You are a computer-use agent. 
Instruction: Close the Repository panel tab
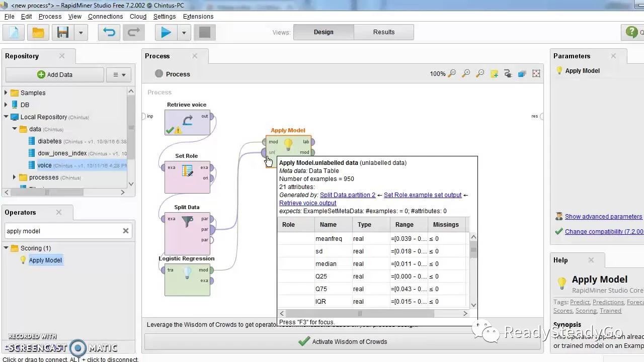(x=62, y=56)
